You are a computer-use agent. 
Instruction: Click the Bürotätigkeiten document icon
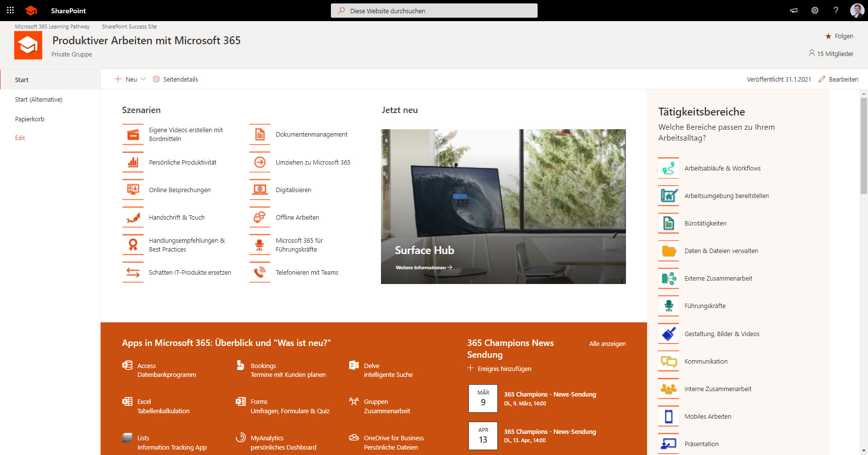669,223
